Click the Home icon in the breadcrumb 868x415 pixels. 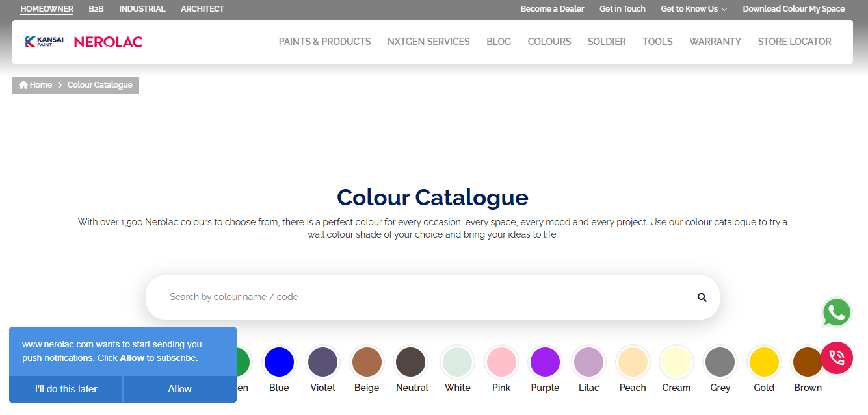[23, 85]
